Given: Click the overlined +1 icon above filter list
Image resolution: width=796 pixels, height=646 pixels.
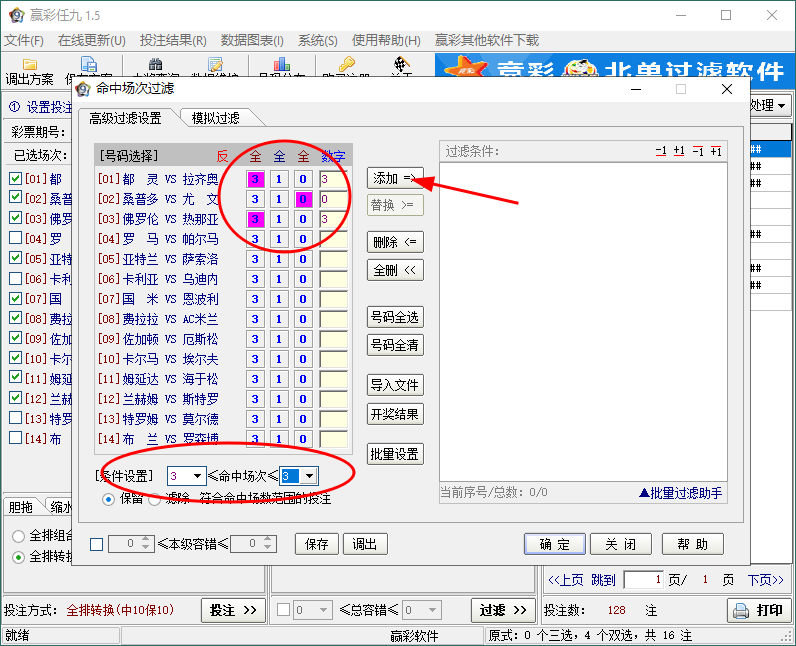Looking at the screenshot, I should (x=716, y=151).
